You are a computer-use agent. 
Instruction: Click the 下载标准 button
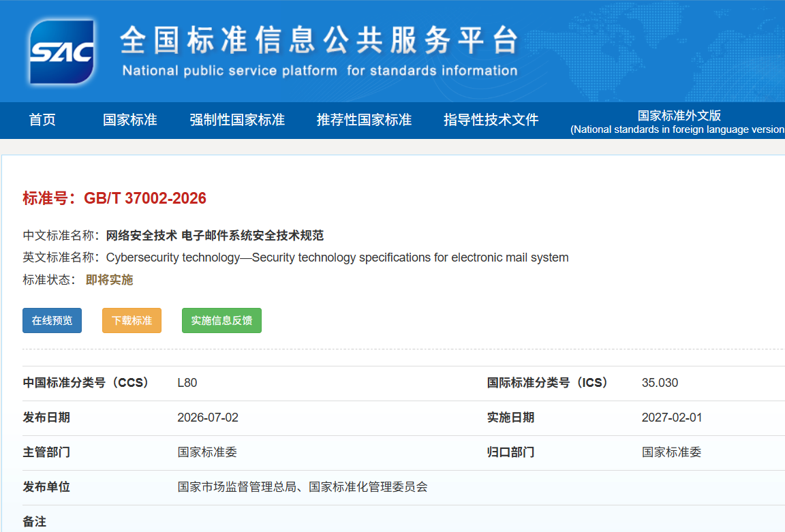coord(132,320)
